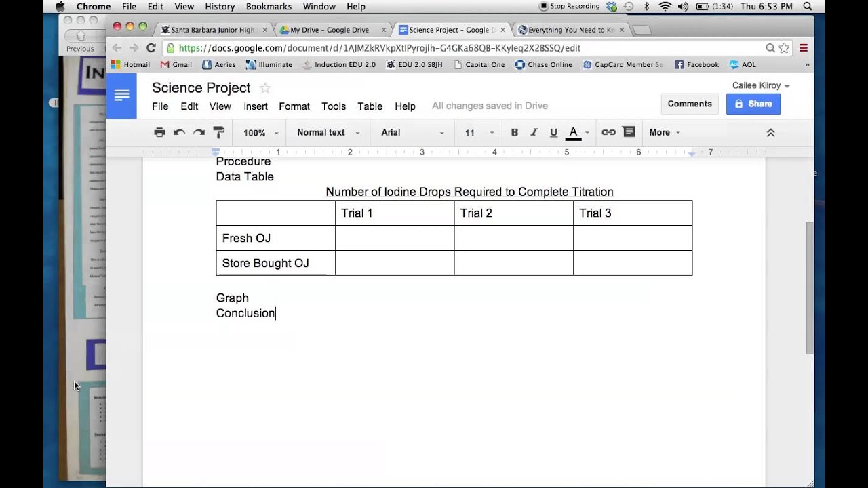Click the Print icon in Docs toolbar
The height and width of the screenshot is (488, 868).
tap(159, 132)
